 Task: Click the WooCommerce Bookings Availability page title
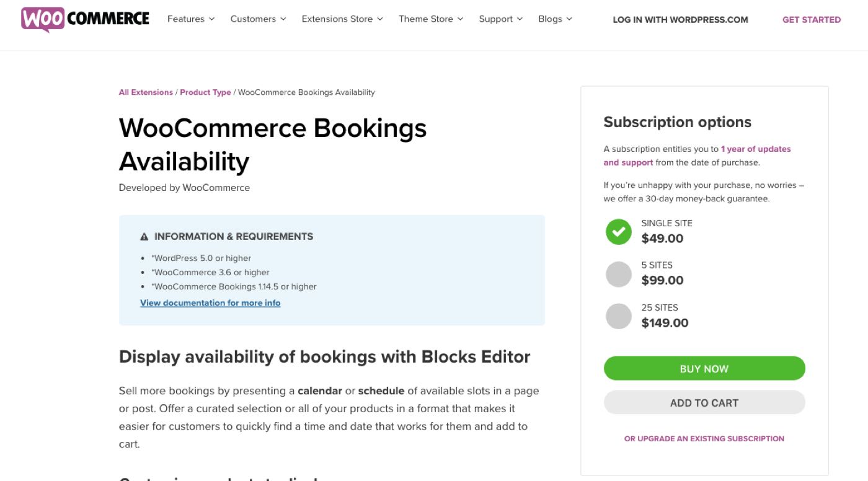(x=273, y=145)
